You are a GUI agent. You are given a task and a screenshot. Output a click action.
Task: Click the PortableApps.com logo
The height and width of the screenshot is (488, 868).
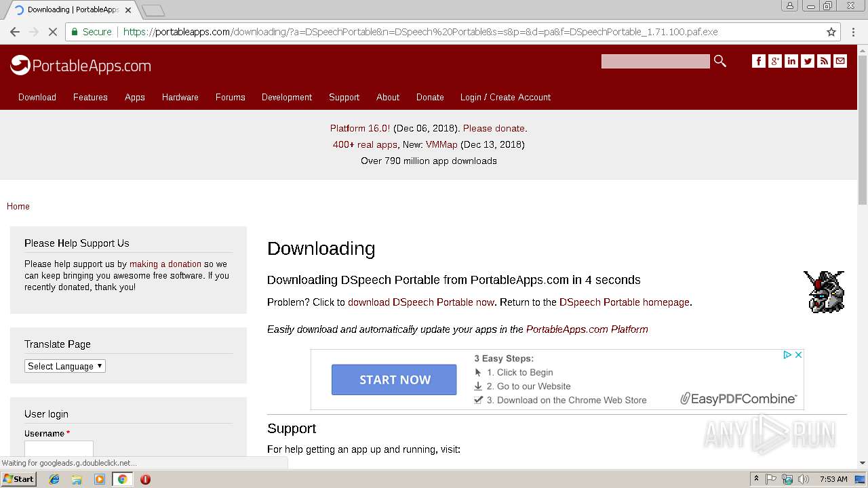point(81,65)
